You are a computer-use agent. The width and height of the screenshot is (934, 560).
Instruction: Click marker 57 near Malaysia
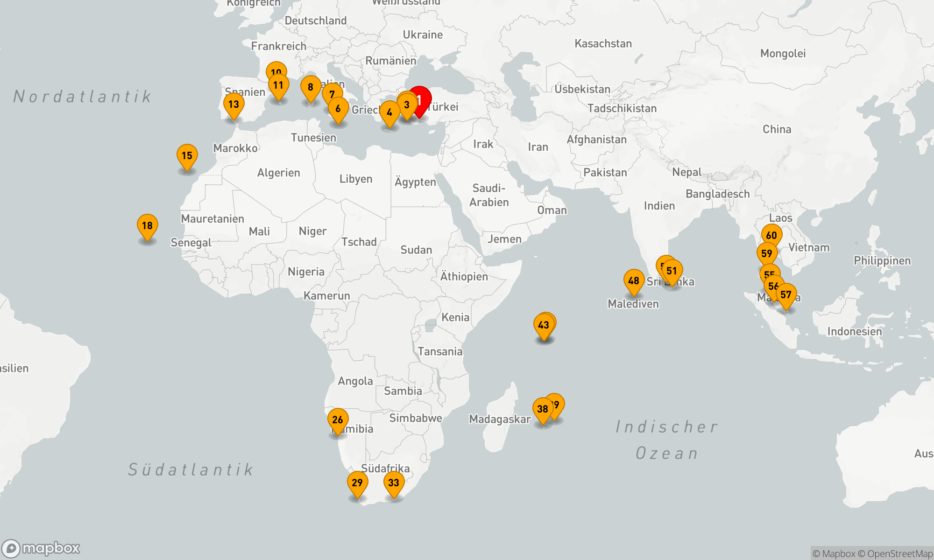[x=787, y=295]
